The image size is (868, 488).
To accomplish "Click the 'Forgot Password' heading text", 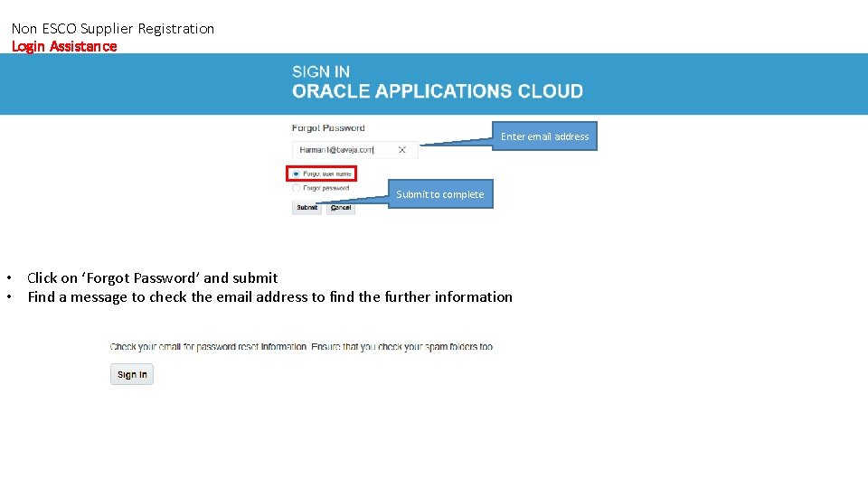I will 328,127.
